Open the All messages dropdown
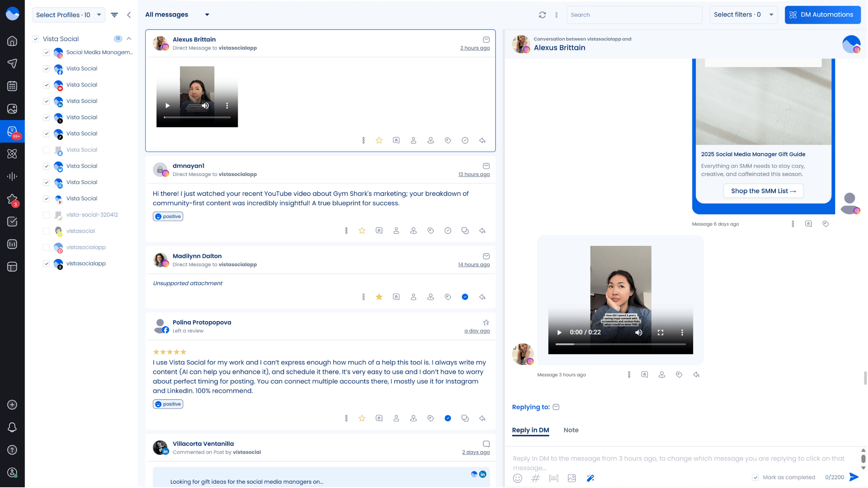 (x=177, y=15)
